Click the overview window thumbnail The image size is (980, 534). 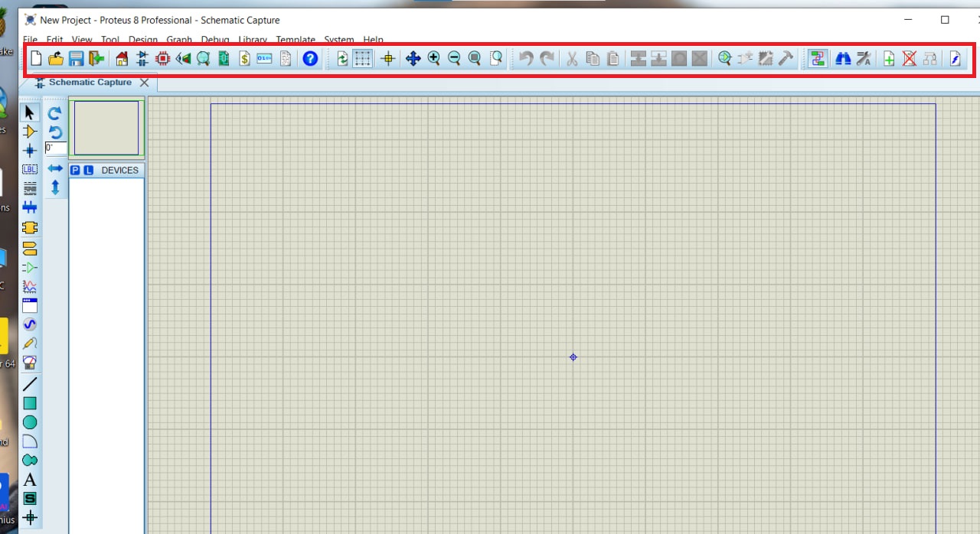point(106,128)
